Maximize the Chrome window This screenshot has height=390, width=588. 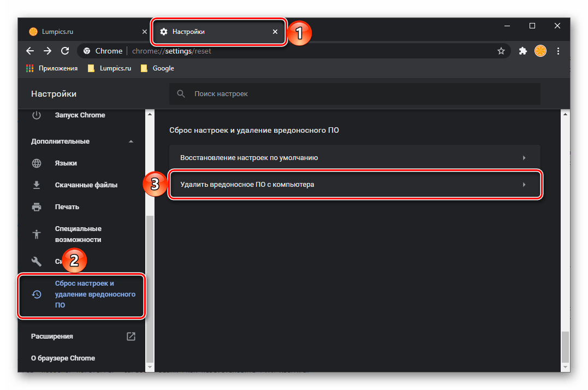pos(532,26)
